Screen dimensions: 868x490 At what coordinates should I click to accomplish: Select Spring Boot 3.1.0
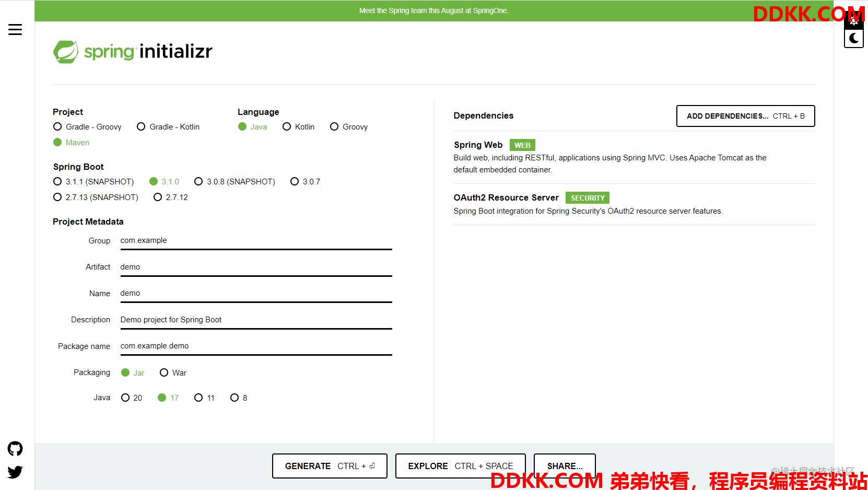pyautogui.click(x=164, y=182)
